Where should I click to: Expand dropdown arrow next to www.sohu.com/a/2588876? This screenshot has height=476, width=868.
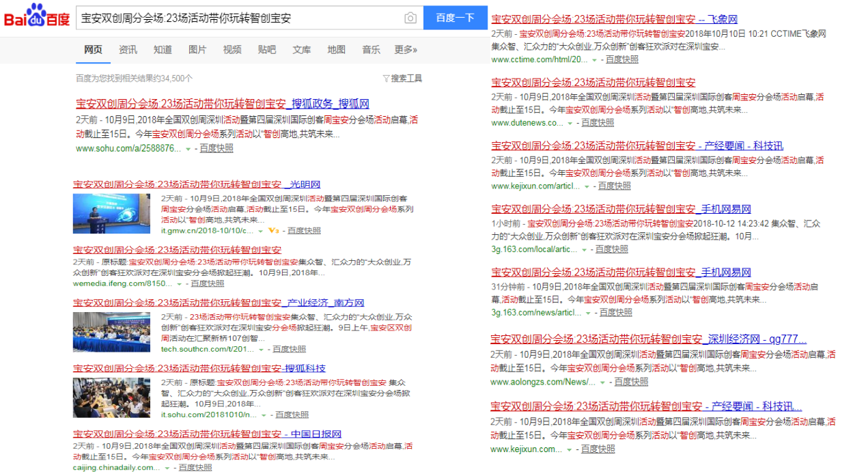188,148
